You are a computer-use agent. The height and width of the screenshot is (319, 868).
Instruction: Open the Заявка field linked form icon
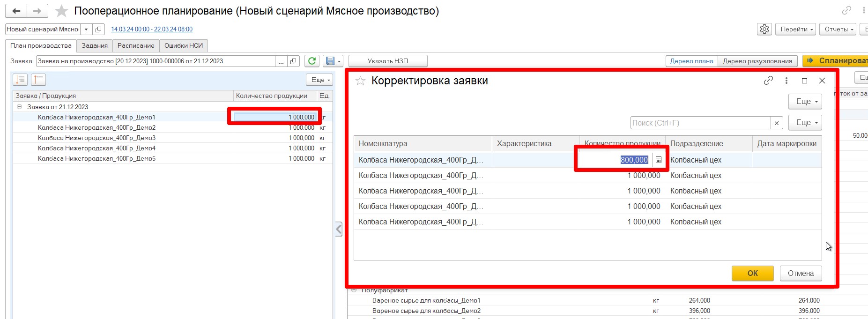[293, 61]
